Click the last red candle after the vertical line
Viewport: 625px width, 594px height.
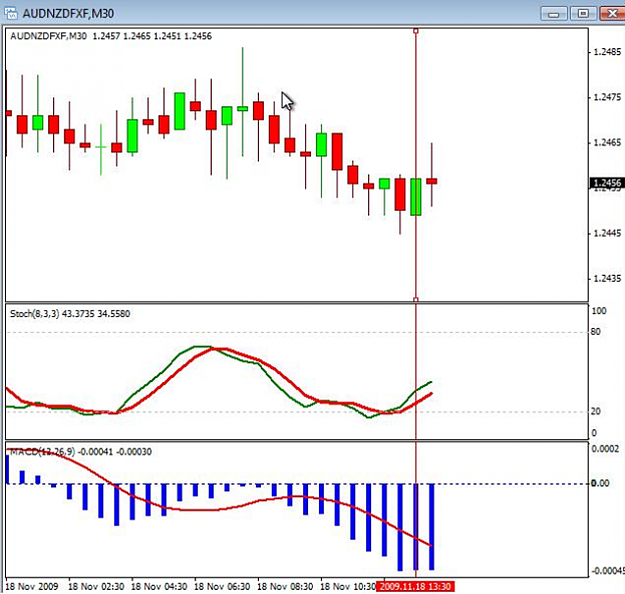432,181
